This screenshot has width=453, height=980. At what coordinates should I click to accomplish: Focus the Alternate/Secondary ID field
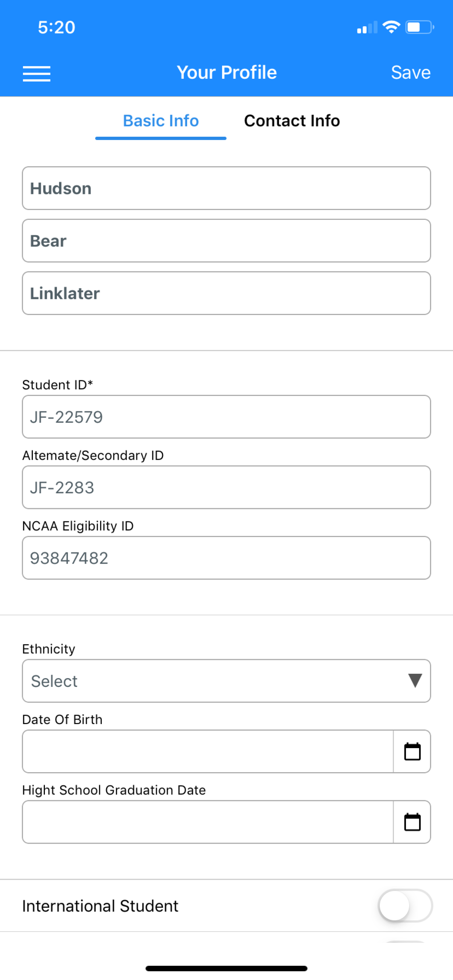pos(226,487)
